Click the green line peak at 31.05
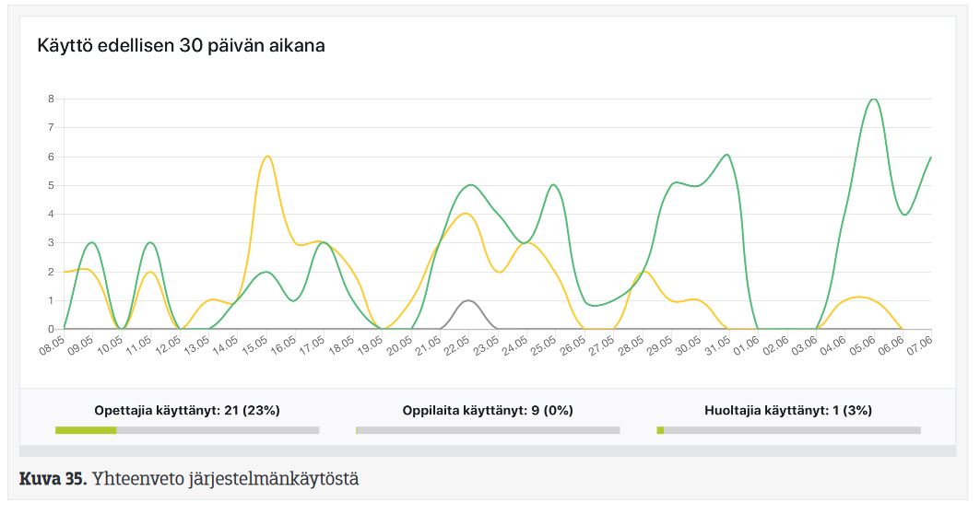 click(x=727, y=155)
